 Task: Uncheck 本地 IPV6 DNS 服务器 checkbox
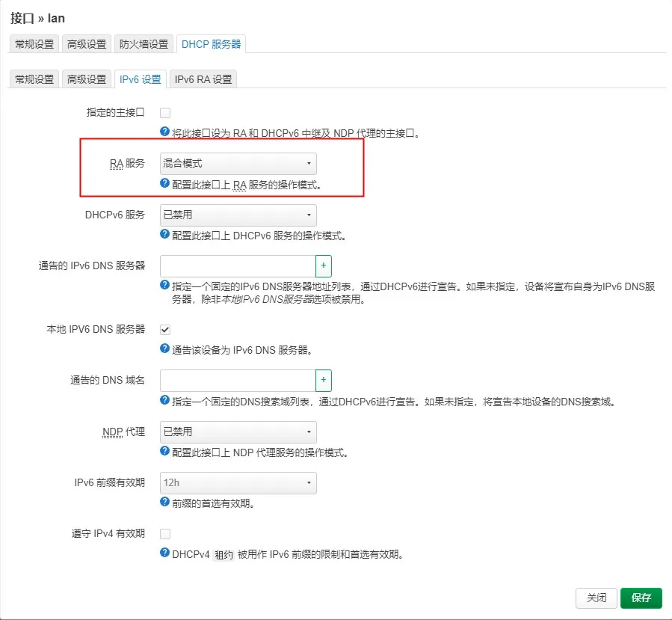[x=165, y=330]
